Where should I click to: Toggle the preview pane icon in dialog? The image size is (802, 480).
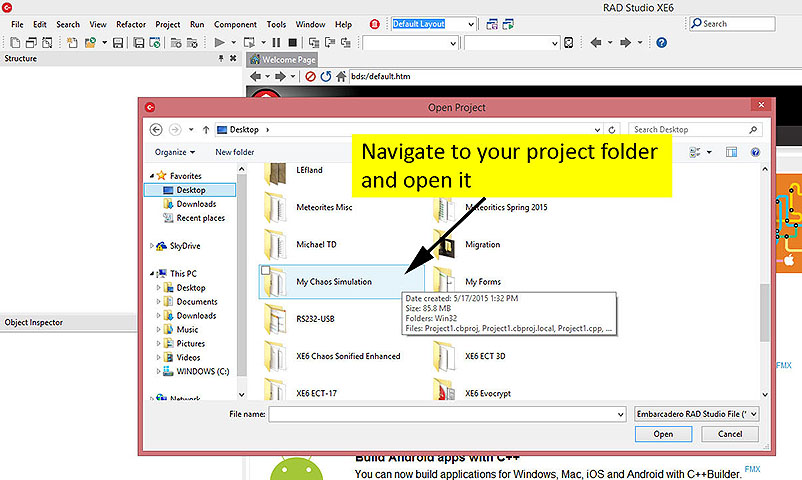(x=731, y=152)
